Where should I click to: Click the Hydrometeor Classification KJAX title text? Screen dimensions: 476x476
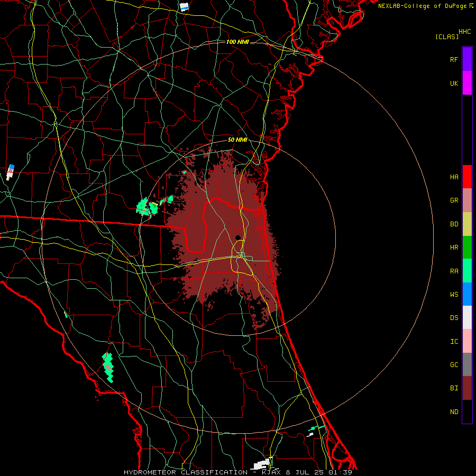(237, 472)
